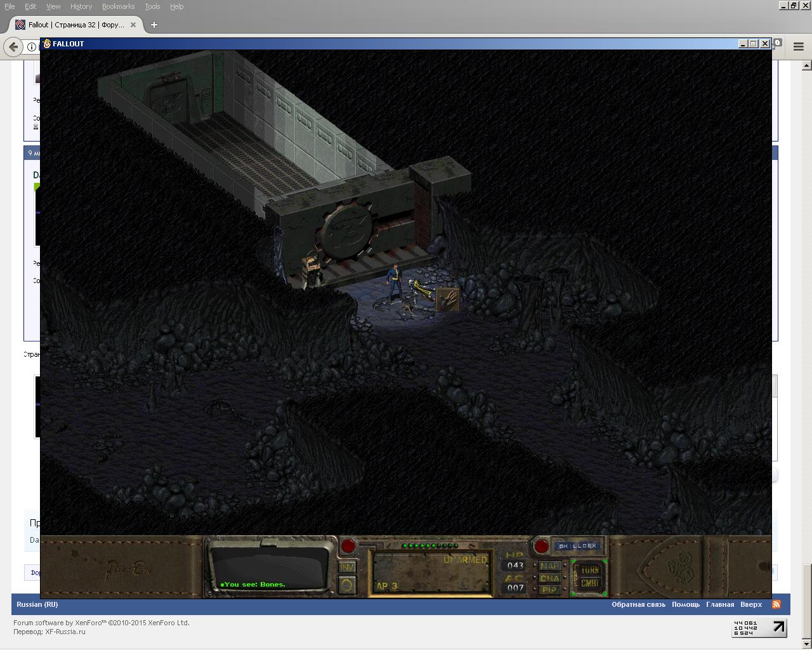End turn with the TURN button

[x=590, y=570]
